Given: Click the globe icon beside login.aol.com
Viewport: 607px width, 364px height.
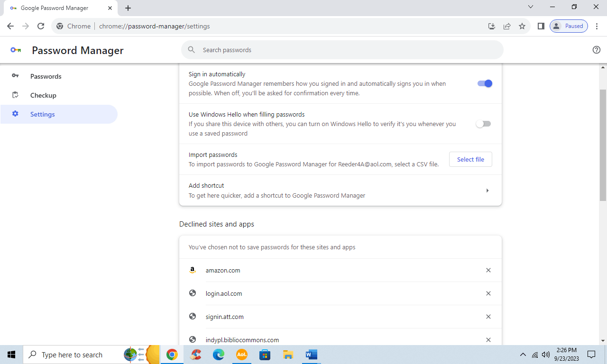Looking at the screenshot, I should coord(193,293).
